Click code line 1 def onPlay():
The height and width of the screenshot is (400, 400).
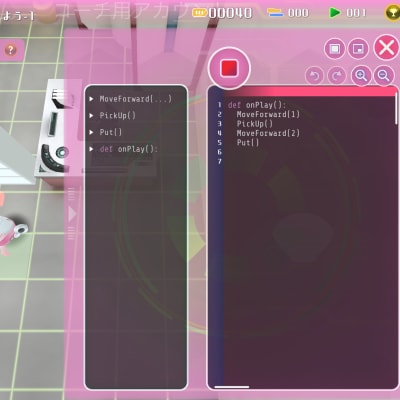click(x=257, y=105)
